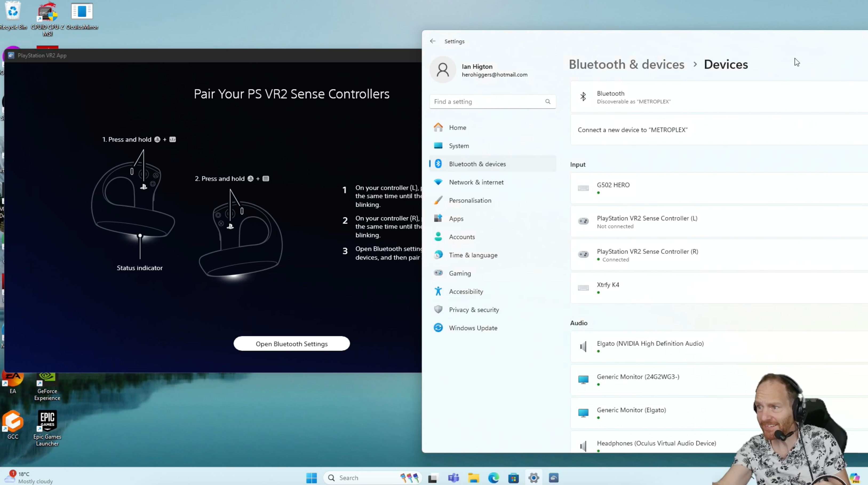Click the GCC desktop icon
The image size is (868, 485).
pyautogui.click(x=13, y=422)
